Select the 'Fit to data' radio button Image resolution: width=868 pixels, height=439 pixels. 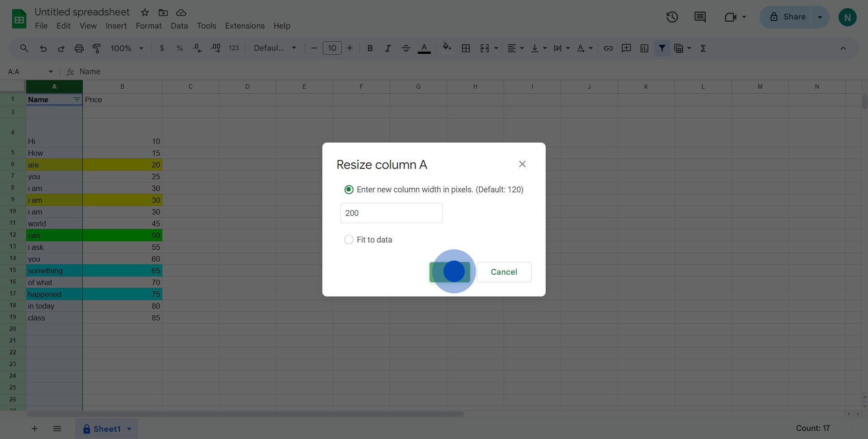tap(349, 239)
